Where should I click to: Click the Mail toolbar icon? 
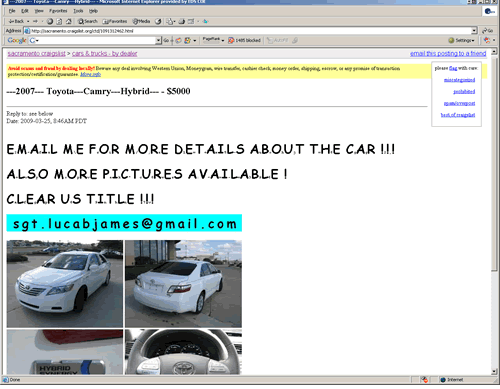click(x=170, y=21)
